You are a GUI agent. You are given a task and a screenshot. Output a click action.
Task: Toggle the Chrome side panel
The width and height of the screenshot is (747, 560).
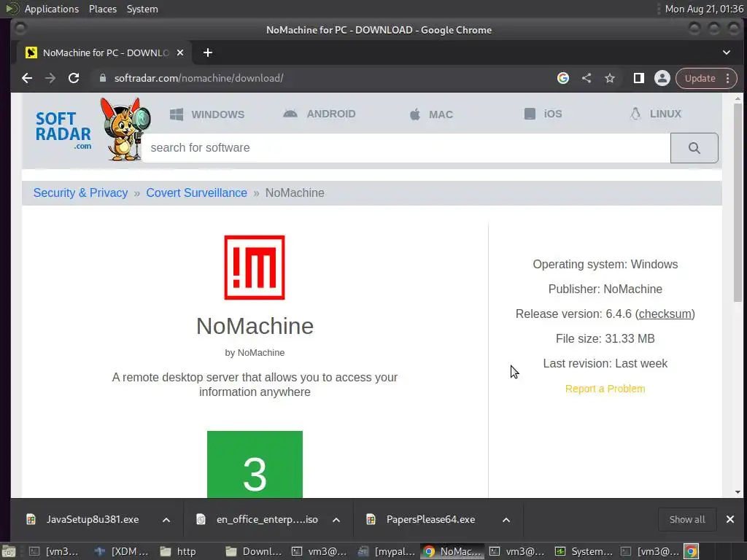tap(639, 78)
